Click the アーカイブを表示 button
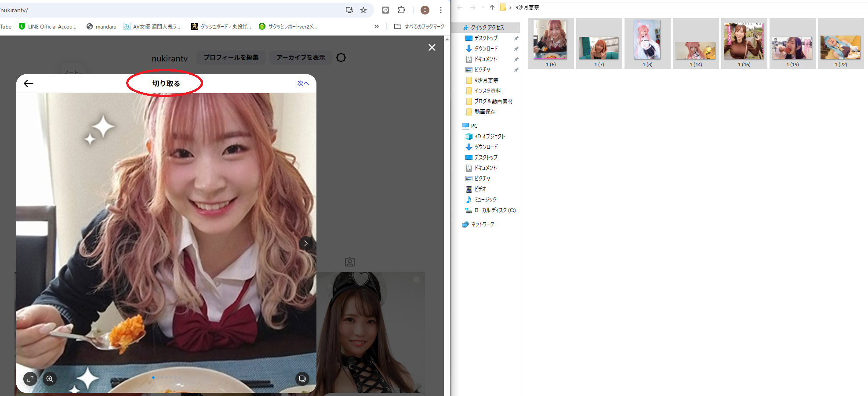This screenshot has width=868, height=396. (x=301, y=58)
